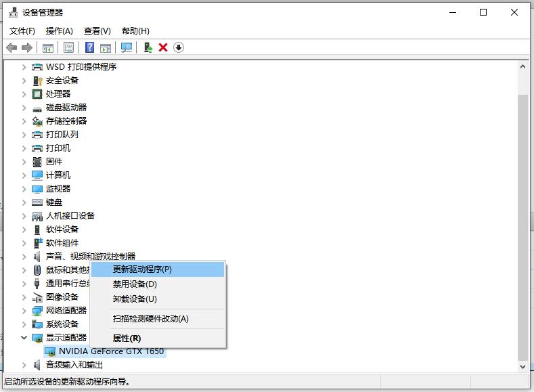534x392 pixels.
Task: Expand the 处理器 category
Action: tap(24, 93)
